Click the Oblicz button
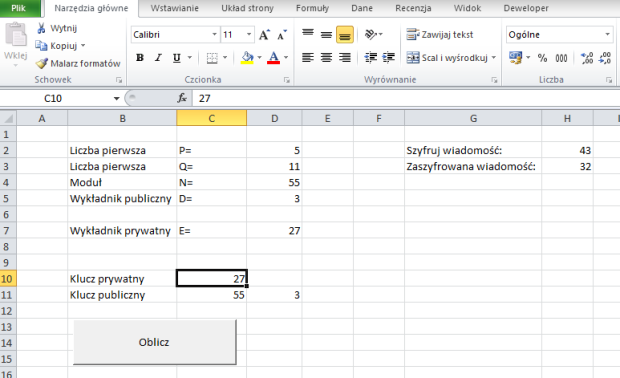Viewport: 620px width, 378px height. pos(155,342)
